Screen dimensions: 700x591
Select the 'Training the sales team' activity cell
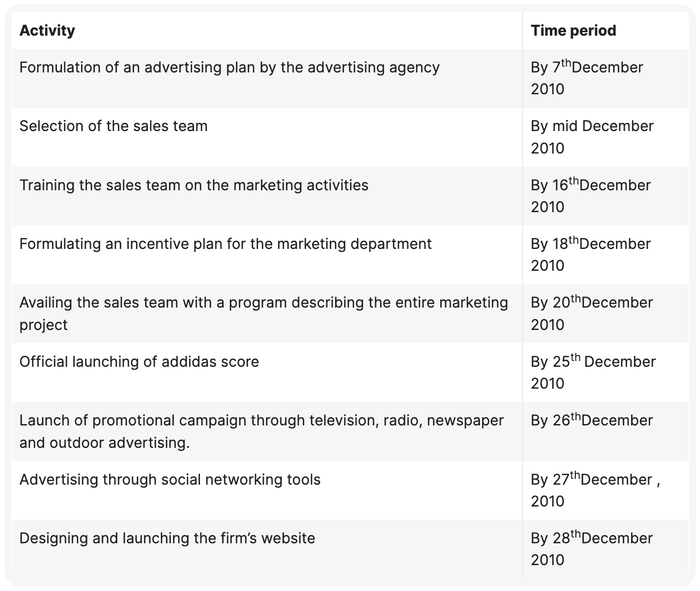tap(194, 185)
